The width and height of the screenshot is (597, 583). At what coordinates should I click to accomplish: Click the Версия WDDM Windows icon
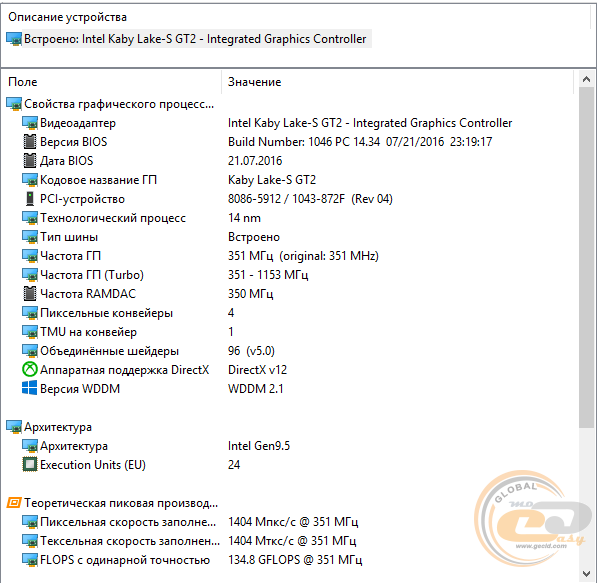pos(30,388)
